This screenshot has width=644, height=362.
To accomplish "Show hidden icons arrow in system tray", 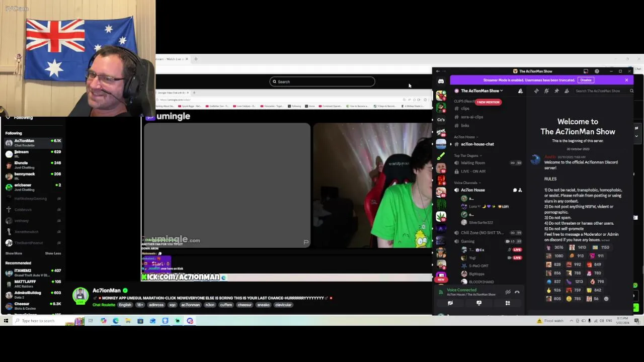I will [571, 321].
